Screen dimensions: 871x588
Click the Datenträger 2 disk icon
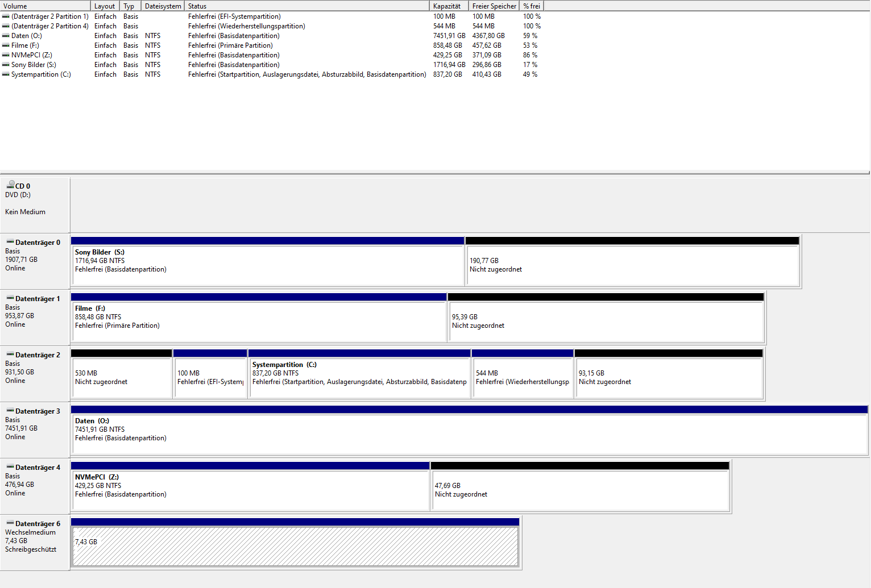tap(10, 355)
